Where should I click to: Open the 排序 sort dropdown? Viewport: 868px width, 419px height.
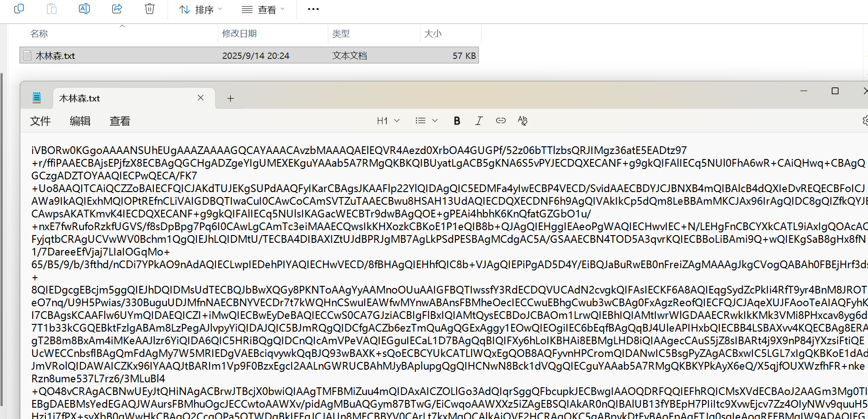[200, 10]
